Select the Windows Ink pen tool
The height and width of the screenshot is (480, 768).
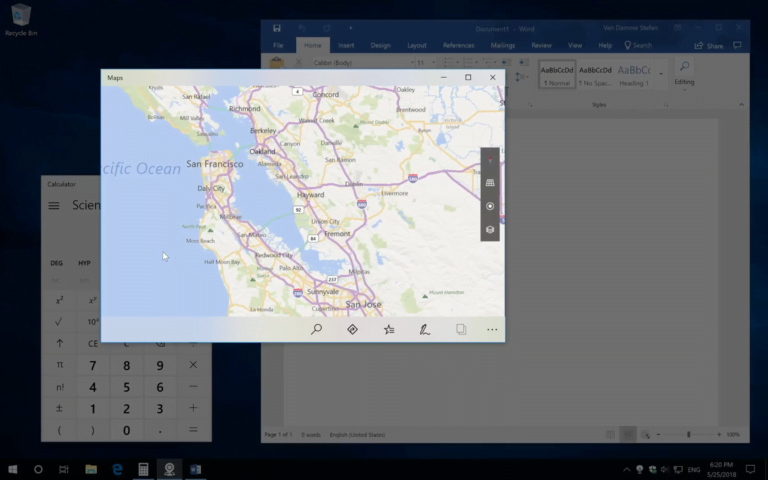[425, 329]
